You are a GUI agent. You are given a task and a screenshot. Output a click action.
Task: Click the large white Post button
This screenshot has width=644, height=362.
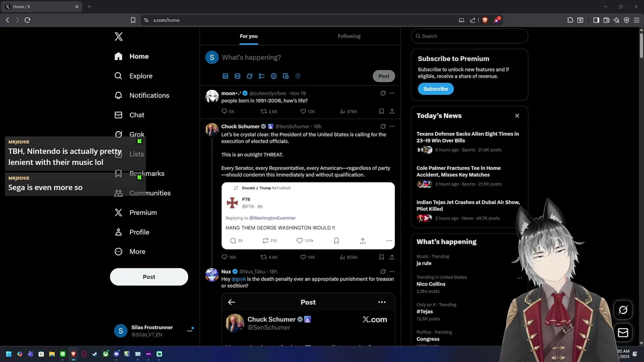149,277
